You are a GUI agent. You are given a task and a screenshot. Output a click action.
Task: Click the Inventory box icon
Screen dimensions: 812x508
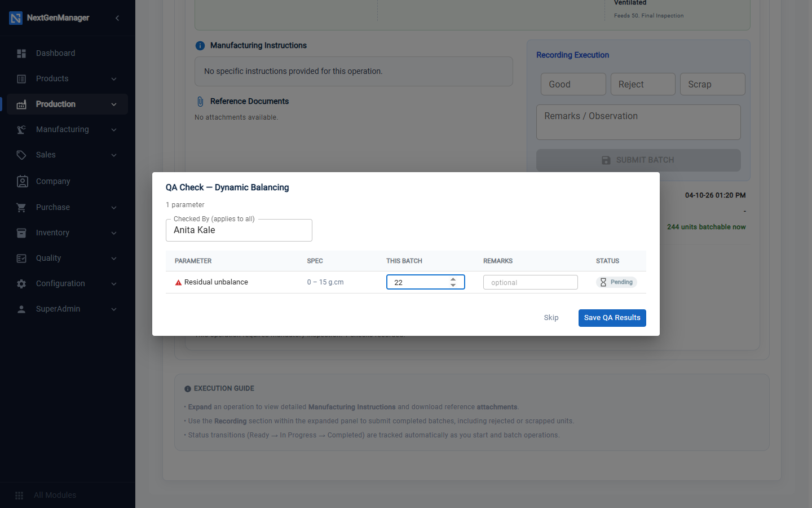click(x=21, y=233)
